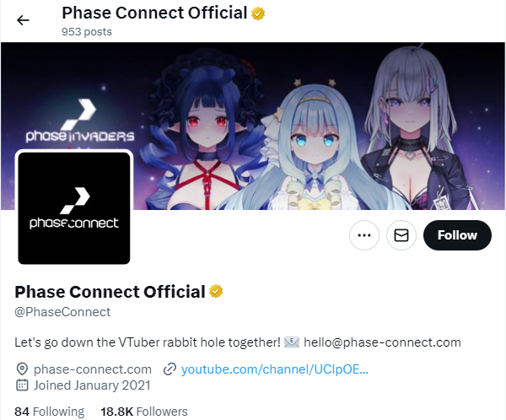The image size is (506, 420).
Task: Click the gold verified badge in header
Action: pos(258,13)
